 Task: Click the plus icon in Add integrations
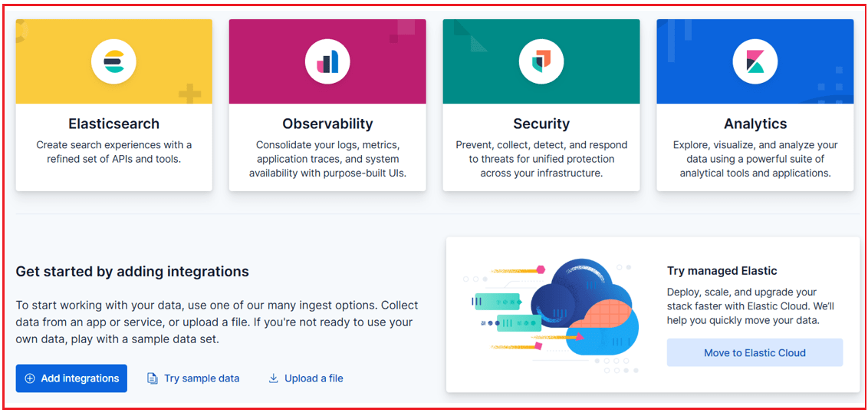[30, 378]
